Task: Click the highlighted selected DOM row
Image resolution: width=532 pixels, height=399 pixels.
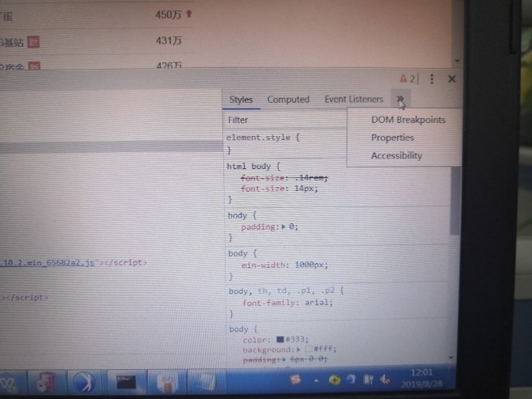Action: pyautogui.click(x=111, y=147)
